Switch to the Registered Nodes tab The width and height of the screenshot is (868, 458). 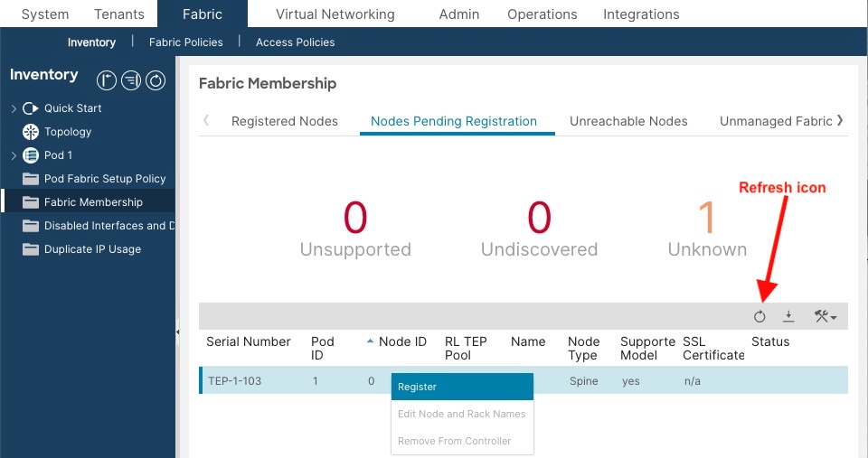(285, 121)
